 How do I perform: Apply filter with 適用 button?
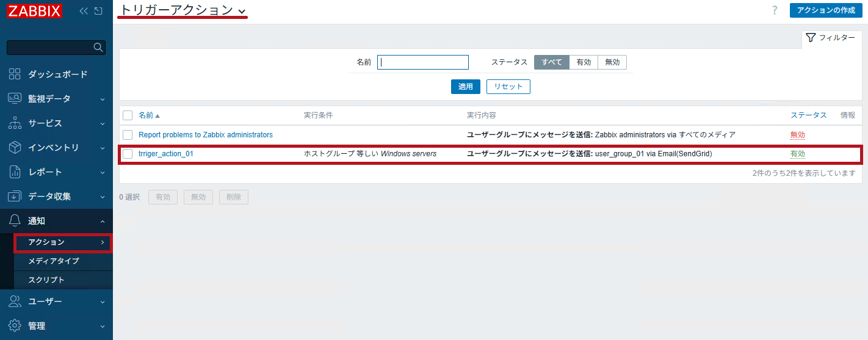pos(466,87)
